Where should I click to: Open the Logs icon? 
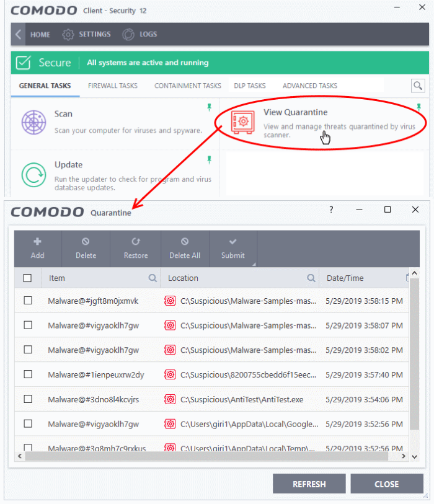coord(128,34)
